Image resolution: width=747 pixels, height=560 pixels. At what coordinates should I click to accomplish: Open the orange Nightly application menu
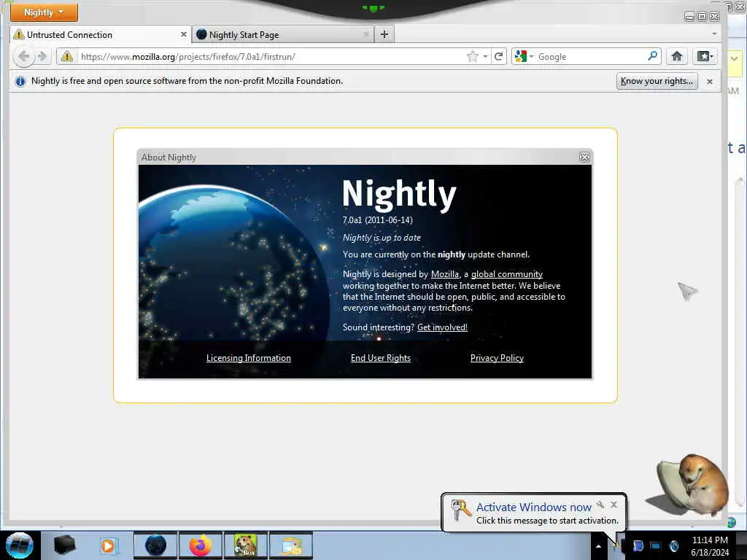point(44,12)
